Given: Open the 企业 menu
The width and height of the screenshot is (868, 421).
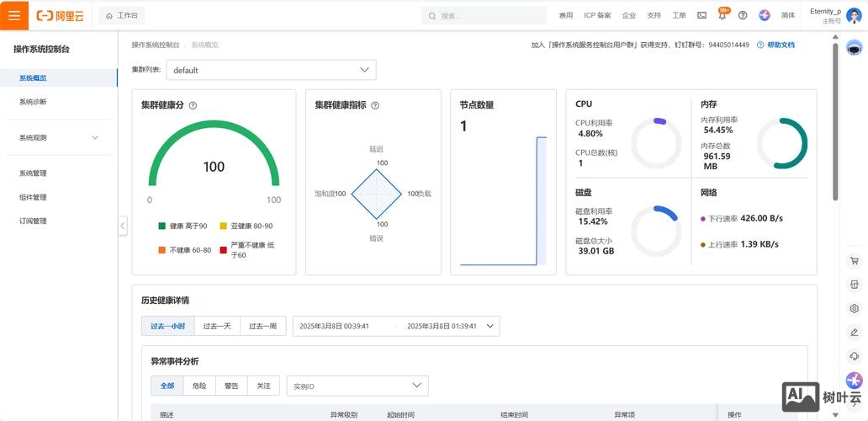Looking at the screenshot, I should click(629, 15).
